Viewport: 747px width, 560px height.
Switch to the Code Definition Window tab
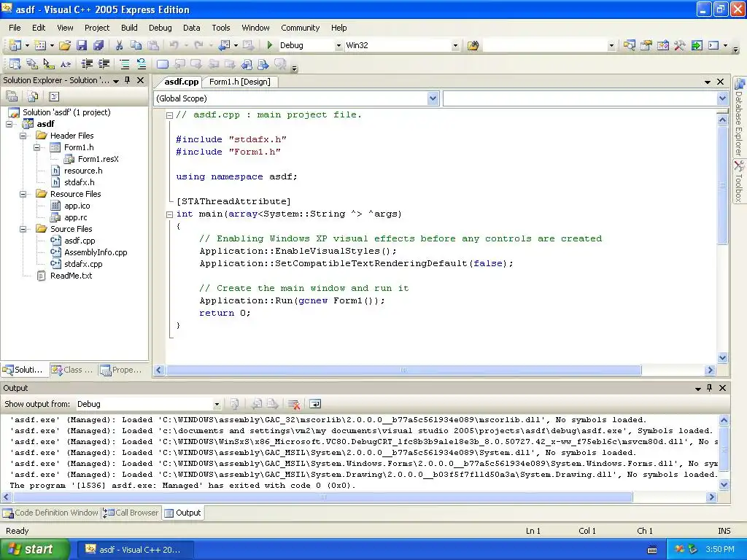tap(50, 513)
